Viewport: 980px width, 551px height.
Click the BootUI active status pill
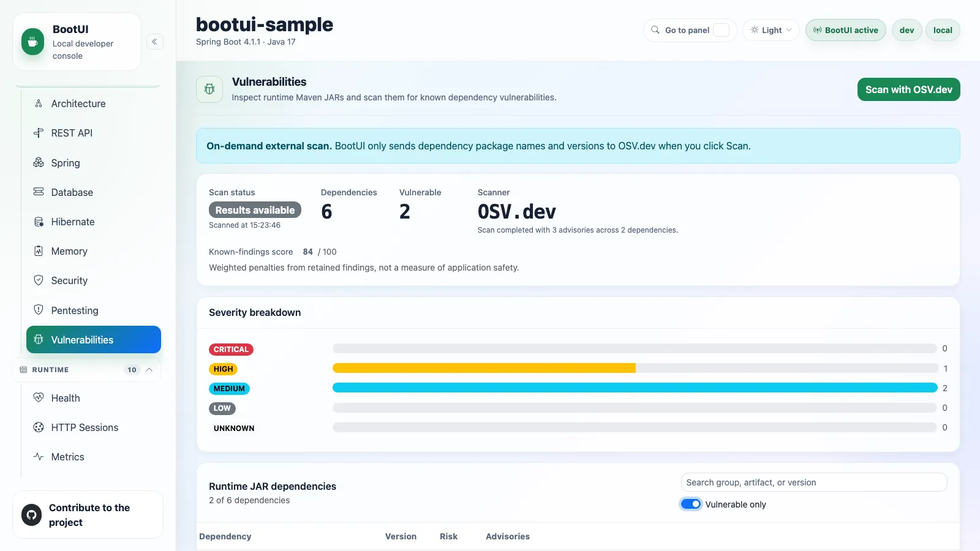pyautogui.click(x=845, y=30)
